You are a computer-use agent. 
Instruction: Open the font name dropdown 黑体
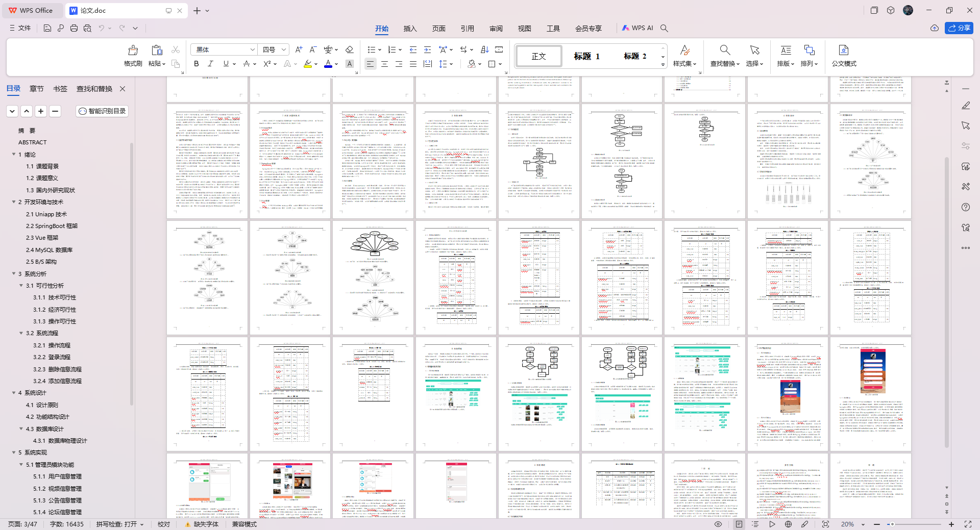tap(252, 49)
